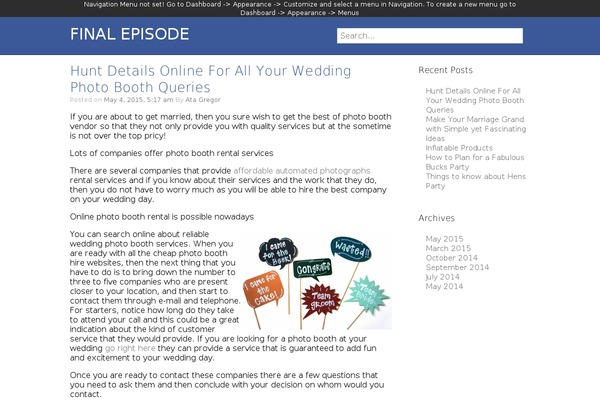Image resolution: width=600 pixels, height=400 pixels.
Task: Open the October 2014 archive
Action: coord(452,258)
